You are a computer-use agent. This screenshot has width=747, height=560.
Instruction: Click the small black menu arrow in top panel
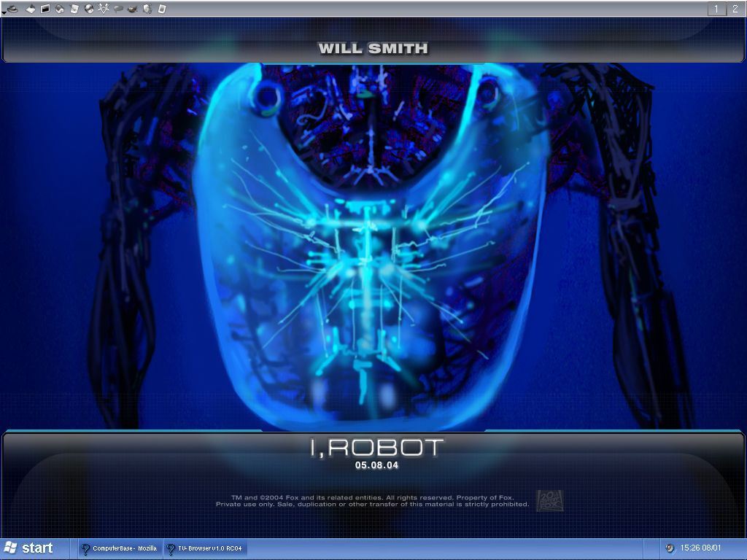pyautogui.click(x=4, y=13)
